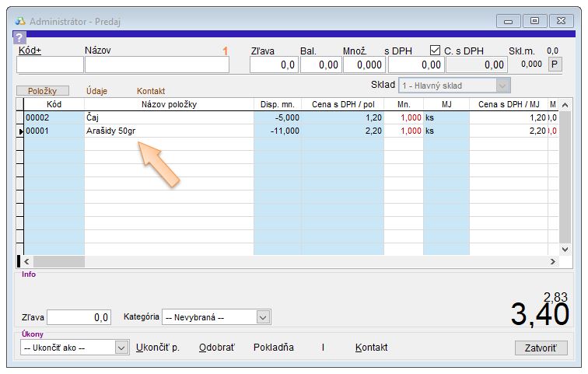Click the Zľava field in Info section
The image size is (588, 374).
[x=80, y=317]
